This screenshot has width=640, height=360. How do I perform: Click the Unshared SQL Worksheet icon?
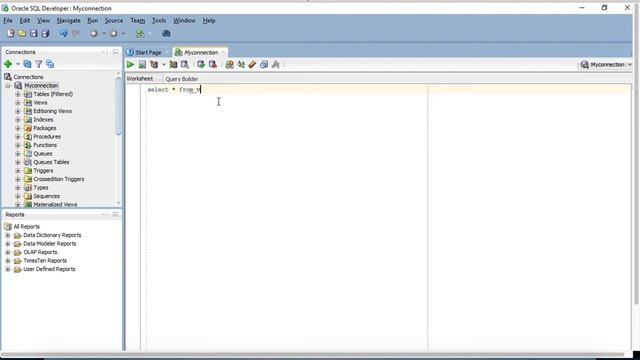click(229, 64)
